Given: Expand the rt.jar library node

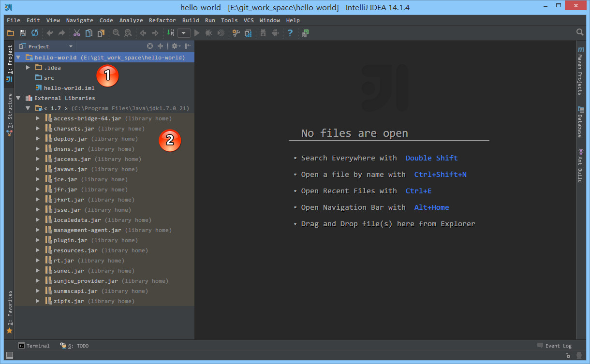Looking at the screenshot, I should [38, 261].
